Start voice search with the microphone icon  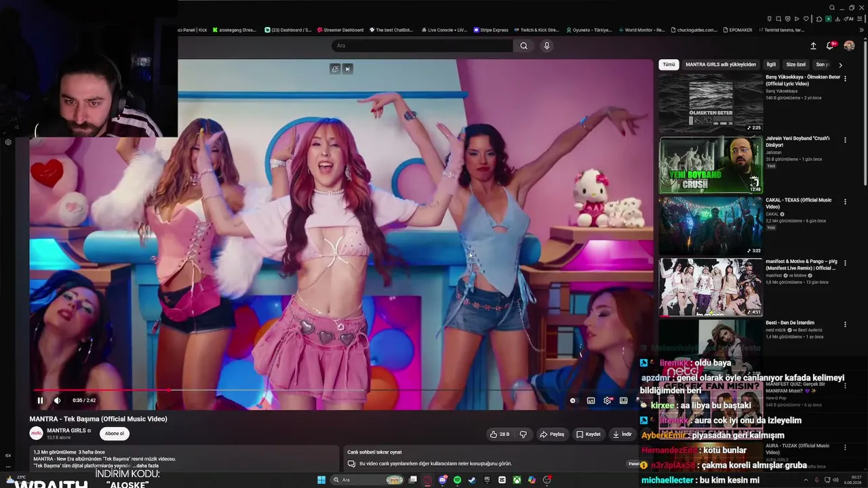(547, 45)
